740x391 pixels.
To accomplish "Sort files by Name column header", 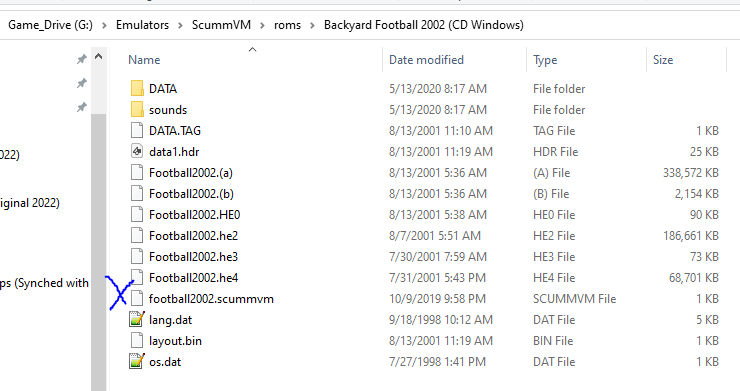I will [144, 60].
